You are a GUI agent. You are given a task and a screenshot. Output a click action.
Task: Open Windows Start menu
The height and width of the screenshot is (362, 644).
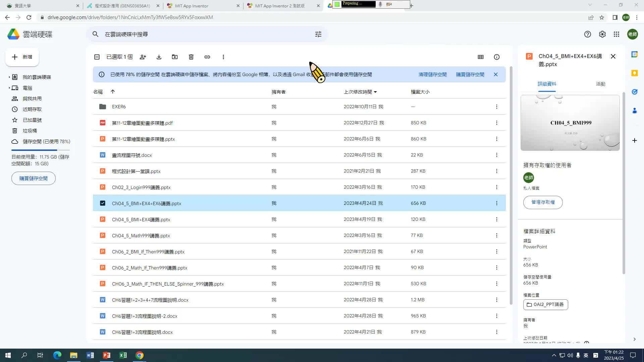pyautogui.click(x=8, y=355)
